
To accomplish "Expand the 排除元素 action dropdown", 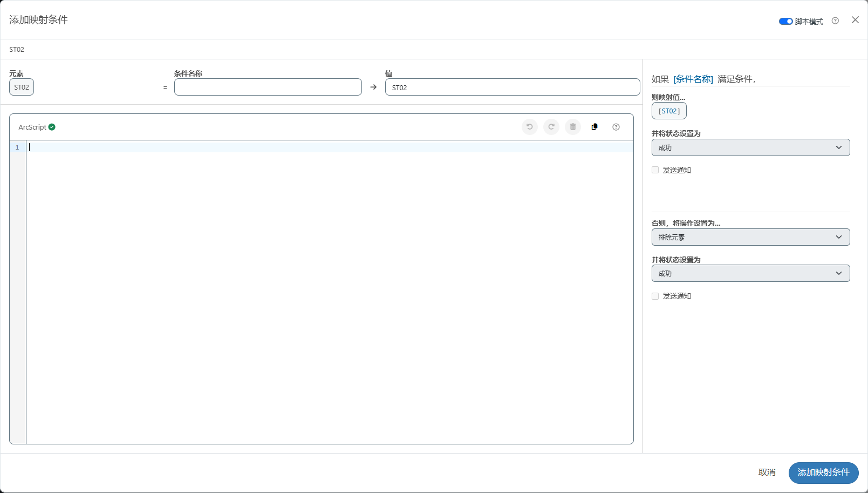I will (750, 237).
